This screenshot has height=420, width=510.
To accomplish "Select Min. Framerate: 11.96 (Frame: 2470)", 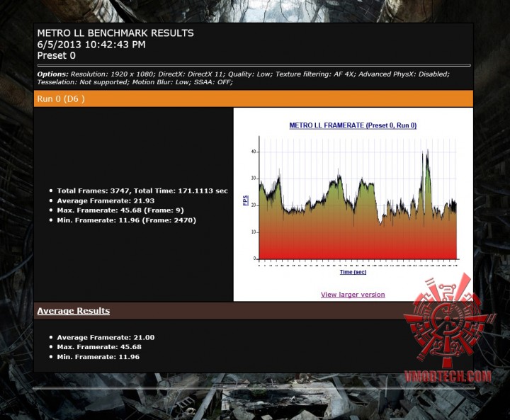I will (127, 220).
